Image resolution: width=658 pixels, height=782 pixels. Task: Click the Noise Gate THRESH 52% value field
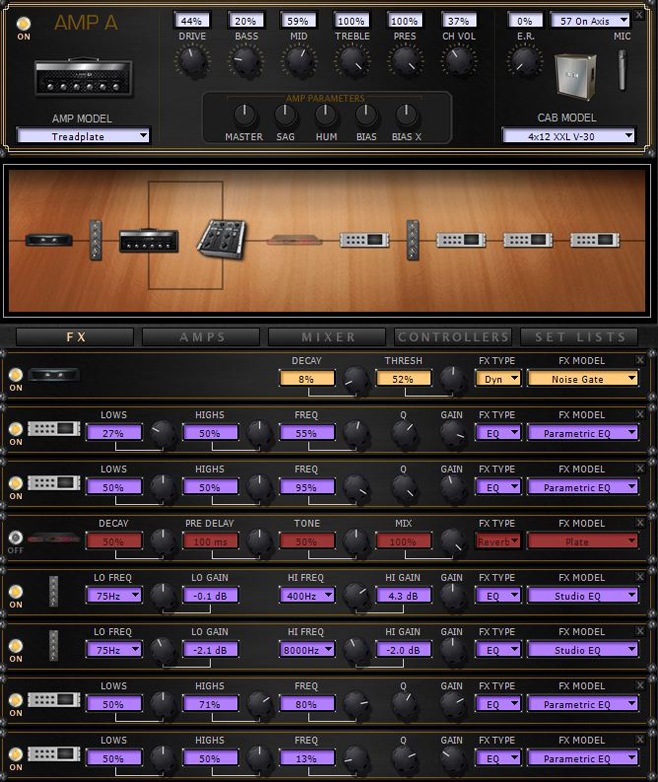tap(403, 379)
